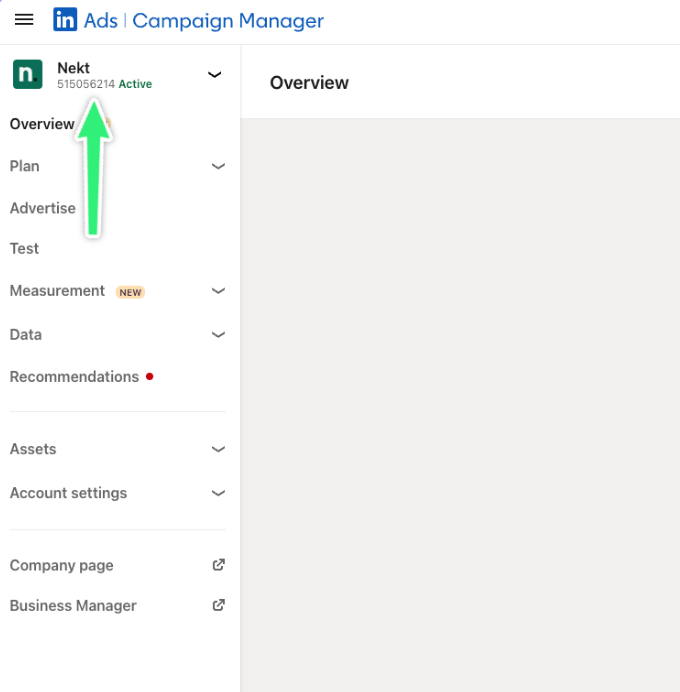This screenshot has width=680, height=692.
Task: Expand the Data section chevron
Action: [x=218, y=335]
